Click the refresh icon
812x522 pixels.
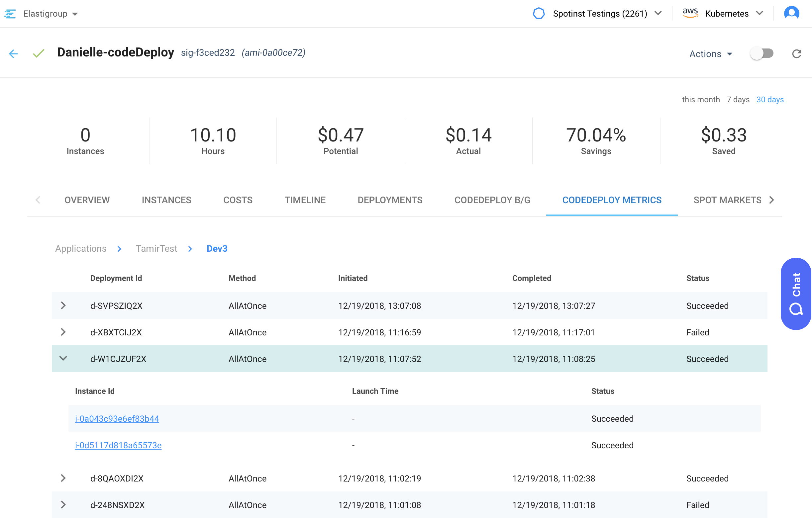[796, 53]
